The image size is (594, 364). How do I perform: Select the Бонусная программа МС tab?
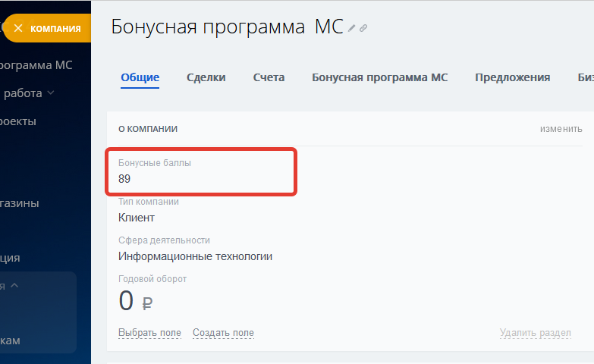(x=379, y=77)
